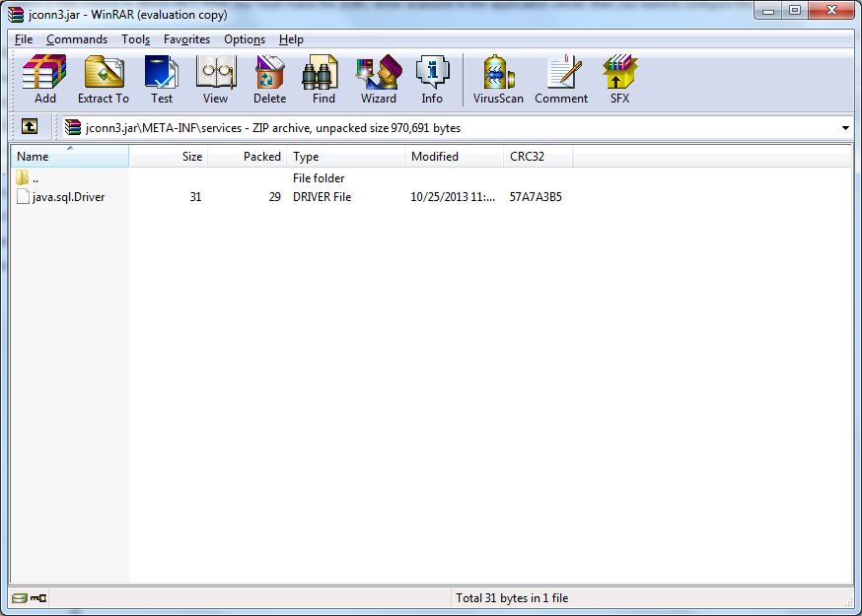Click the key password icon in status bar
Viewport: 862px width, 616px height.
pyautogui.click(x=37, y=598)
